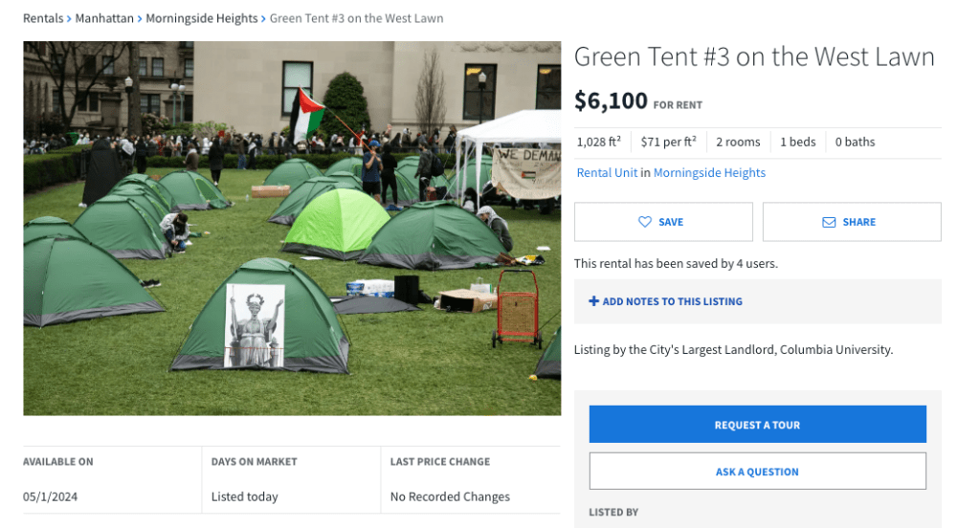Image resolution: width=980 pixels, height=528 pixels.
Task: Click the listing title heading
Action: click(754, 56)
